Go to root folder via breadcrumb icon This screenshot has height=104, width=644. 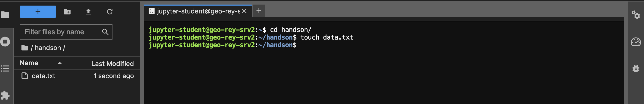click(x=25, y=48)
